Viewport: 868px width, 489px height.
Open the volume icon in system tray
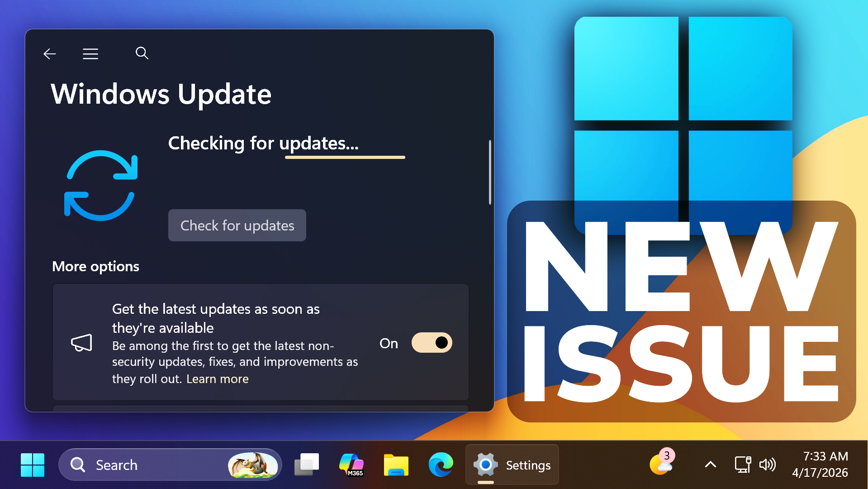(767, 465)
